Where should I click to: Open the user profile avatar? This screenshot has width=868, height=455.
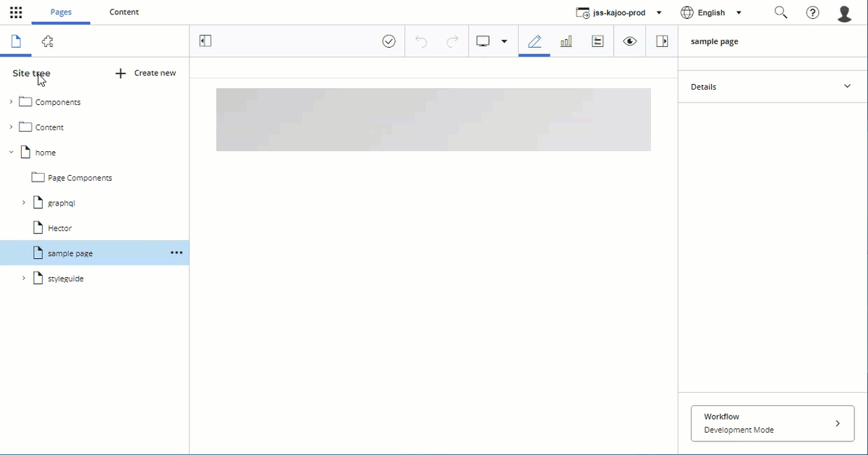click(844, 13)
